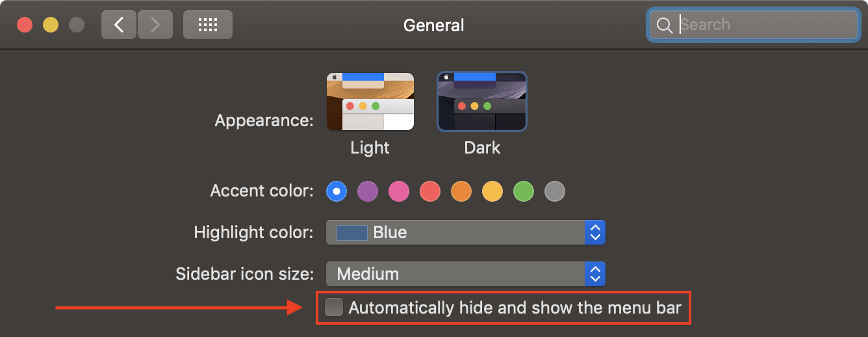Pick the pink accent color
Viewport: 868px width, 337px height.
tap(399, 191)
